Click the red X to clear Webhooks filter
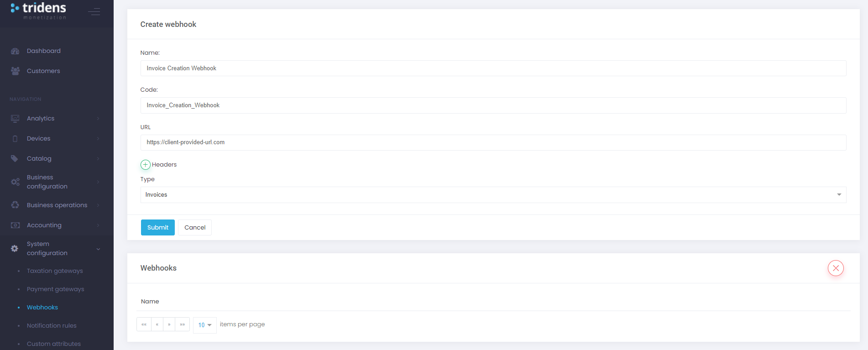 point(836,268)
